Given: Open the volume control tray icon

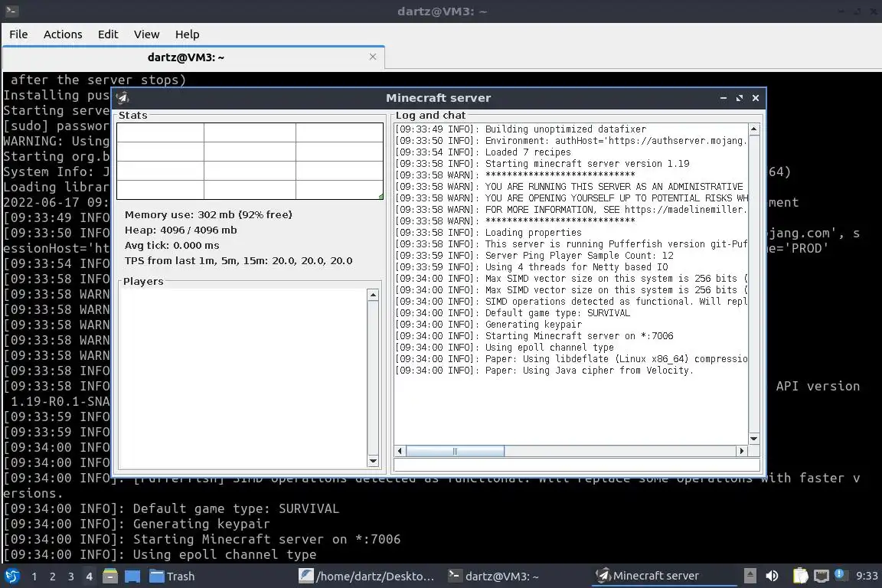Looking at the screenshot, I should pyautogui.click(x=773, y=576).
